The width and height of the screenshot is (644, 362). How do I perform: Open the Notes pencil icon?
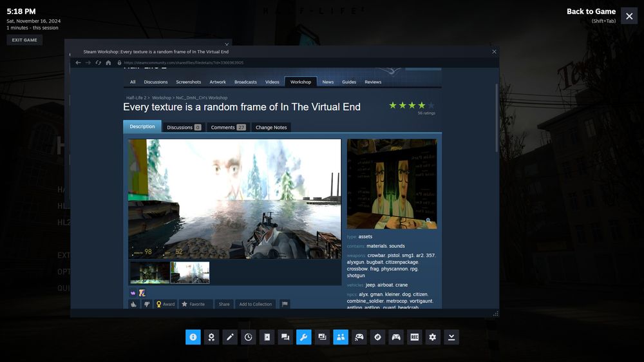[x=230, y=337]
